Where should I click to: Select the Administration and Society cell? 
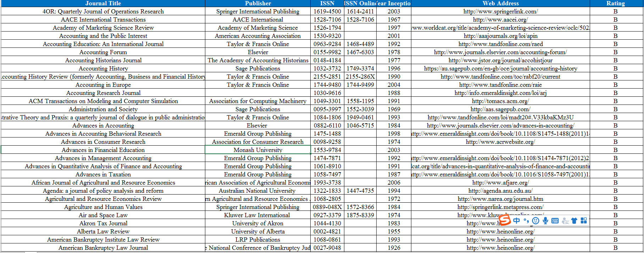[103, 109]
